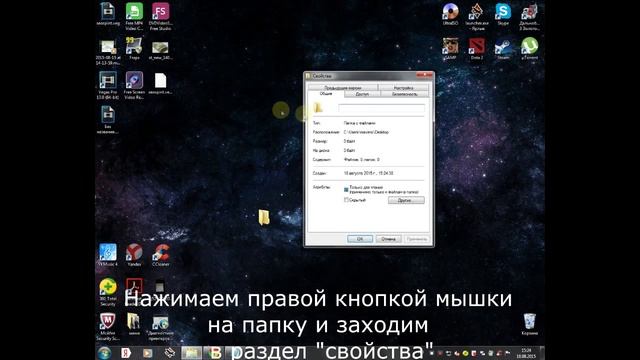
Task: Launch Dota 2 from the desktop
Action: (476, 49)
